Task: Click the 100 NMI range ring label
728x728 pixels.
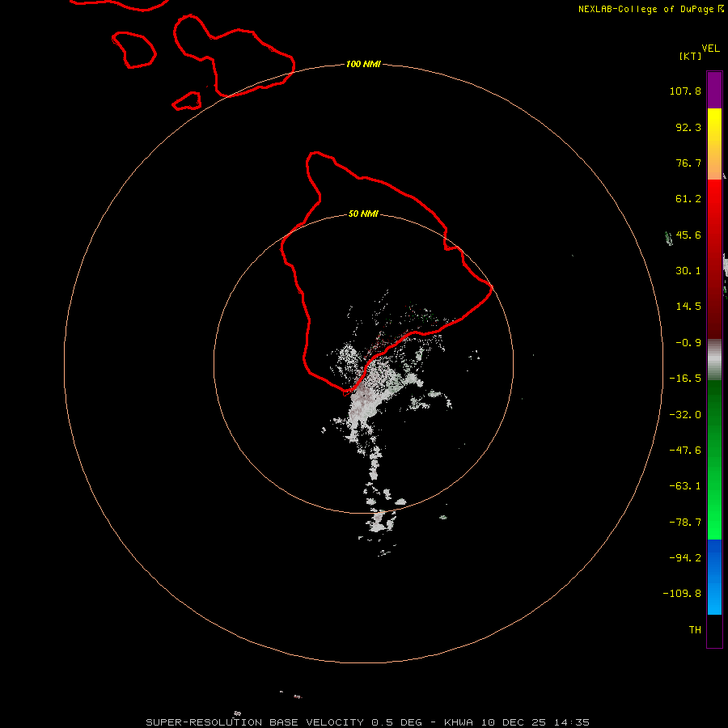Action: click(363, 64)
